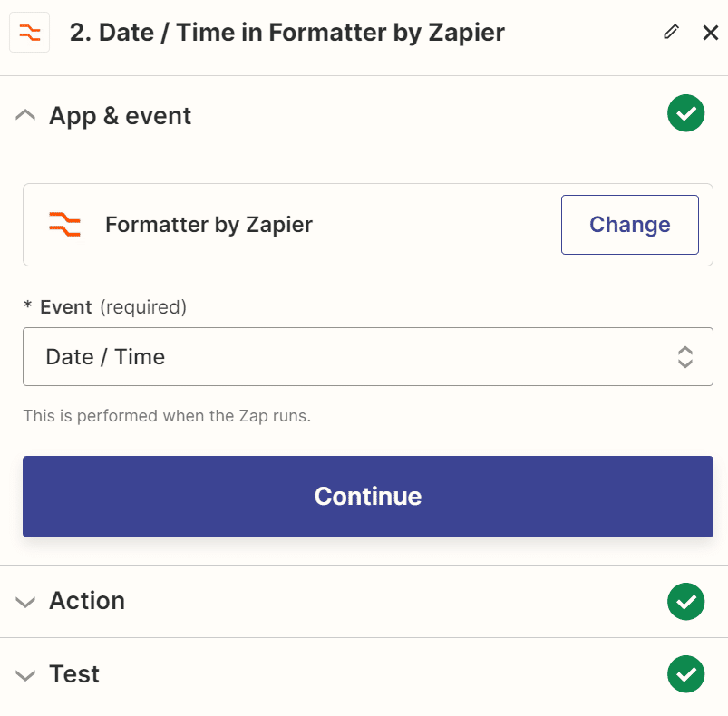Viewport: 728px width, 716px height.
Task: Expand the Action section chevron
Action: (x=25, y=602)
